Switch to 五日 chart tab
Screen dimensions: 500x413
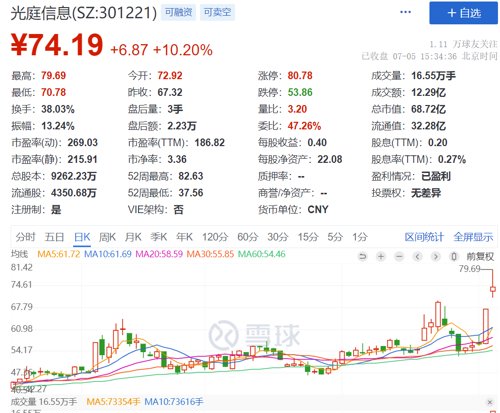54,237
